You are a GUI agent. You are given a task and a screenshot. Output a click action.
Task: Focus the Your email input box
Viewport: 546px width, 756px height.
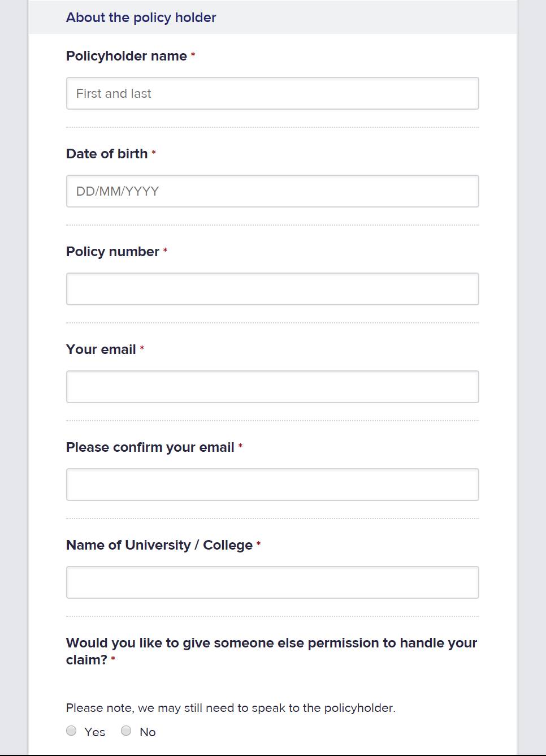[x=272, y=387]
